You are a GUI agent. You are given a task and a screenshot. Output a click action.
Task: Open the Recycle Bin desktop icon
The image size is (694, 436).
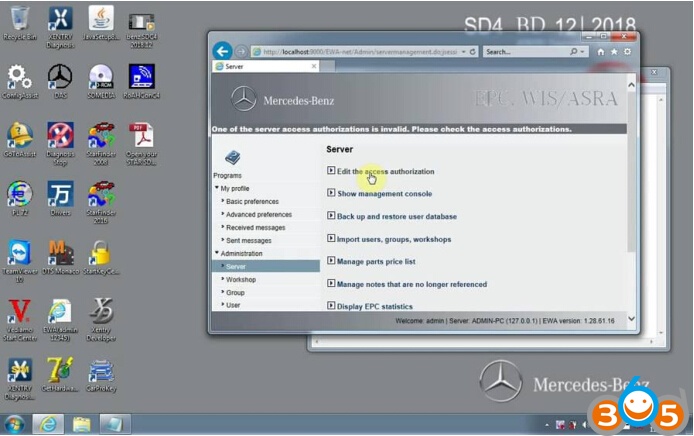tap(19, 23)
